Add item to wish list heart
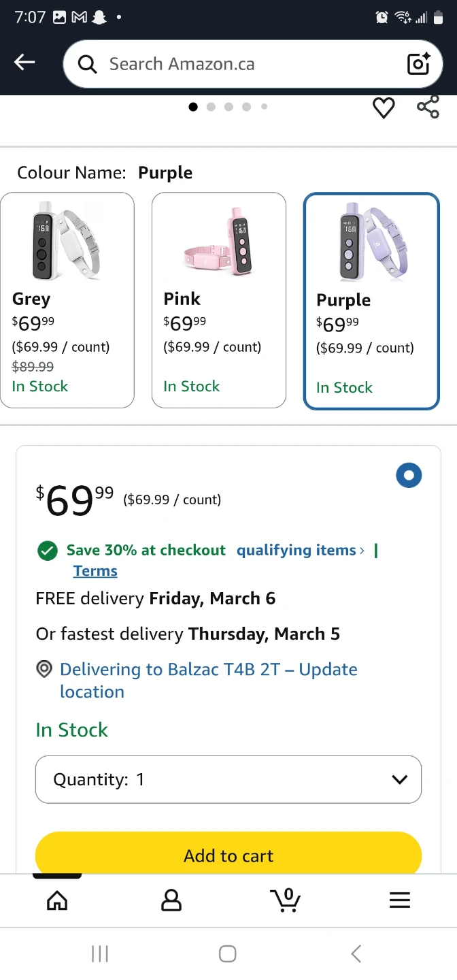Screen dimensions: 457x980 pyautogui.click(x=384, y=108)
